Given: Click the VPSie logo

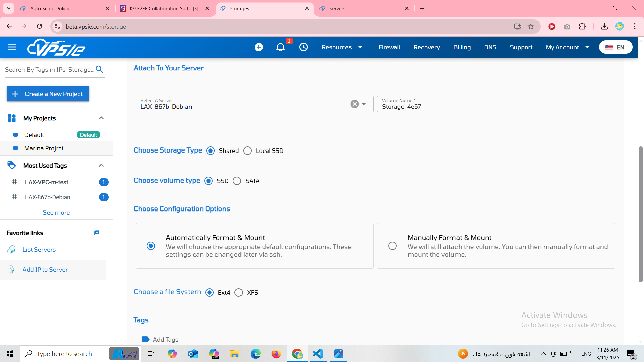Looking at the screenshot, I should coord(56,47).
